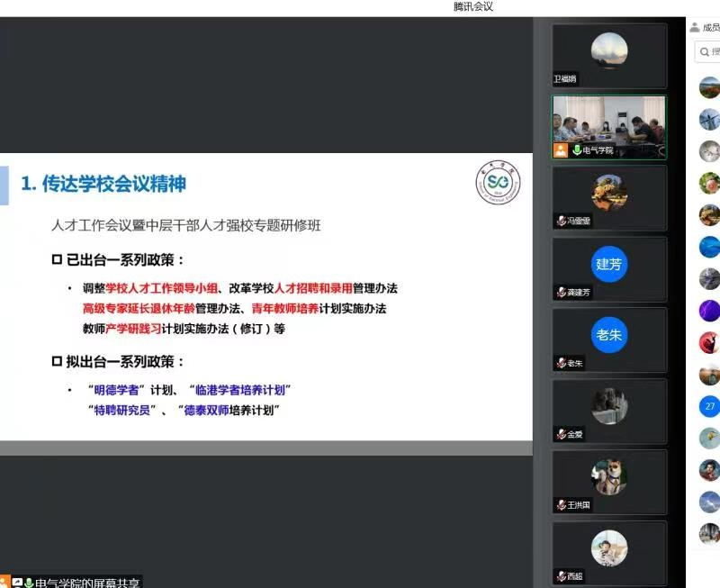Viewport: 720px width, 588px height.
Task: Click muted mic icon on 王洪国 tile
Action: pyautogui.click(x=561, y=505)
